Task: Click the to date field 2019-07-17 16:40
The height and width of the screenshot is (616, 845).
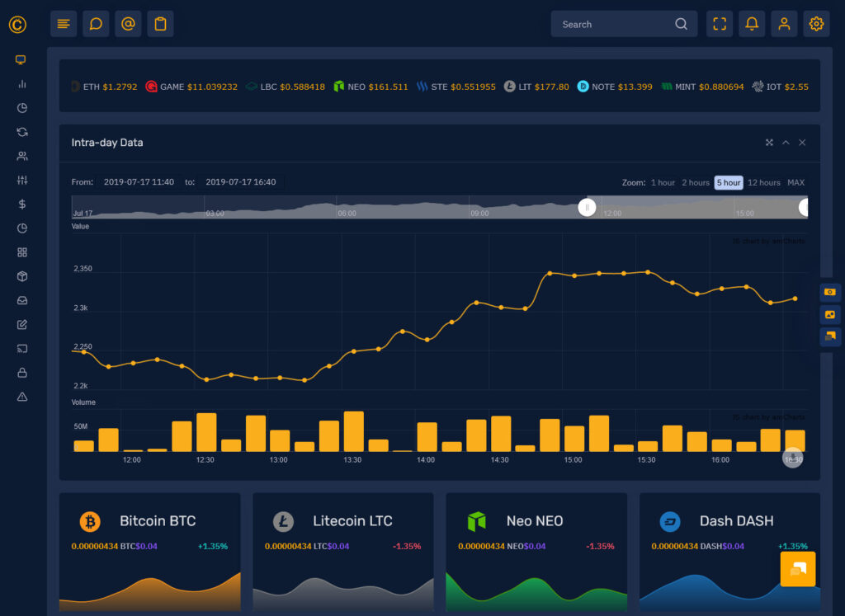Action: point(241,182)
